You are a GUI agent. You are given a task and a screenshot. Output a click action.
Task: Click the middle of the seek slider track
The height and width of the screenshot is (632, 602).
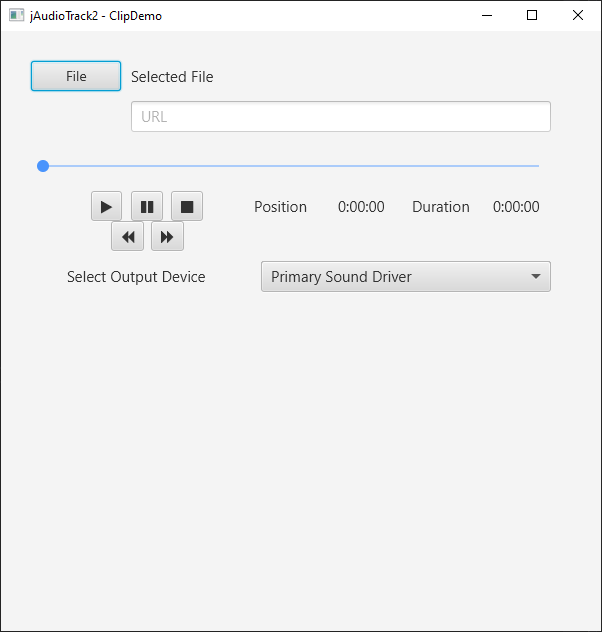pyautogui.click(x=291, y=166)
